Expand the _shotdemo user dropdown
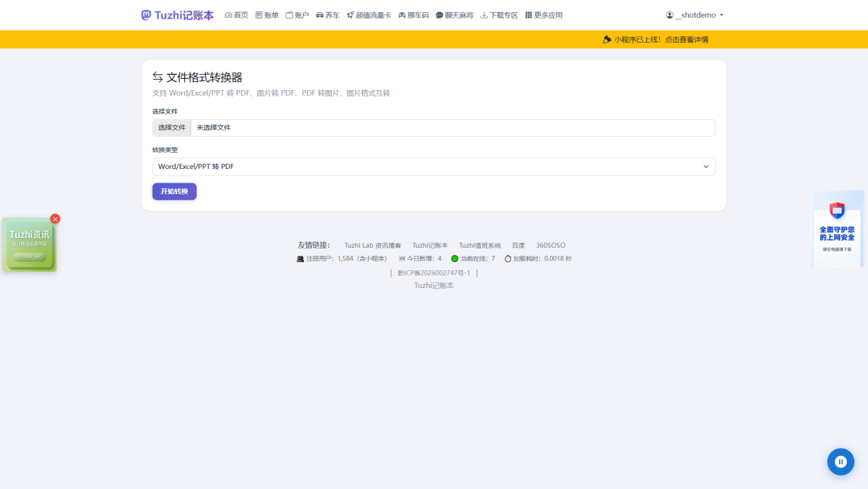Image resolution: width=868 pixels, height=489 pixels. pyautogui.click(x=694, y=15)
